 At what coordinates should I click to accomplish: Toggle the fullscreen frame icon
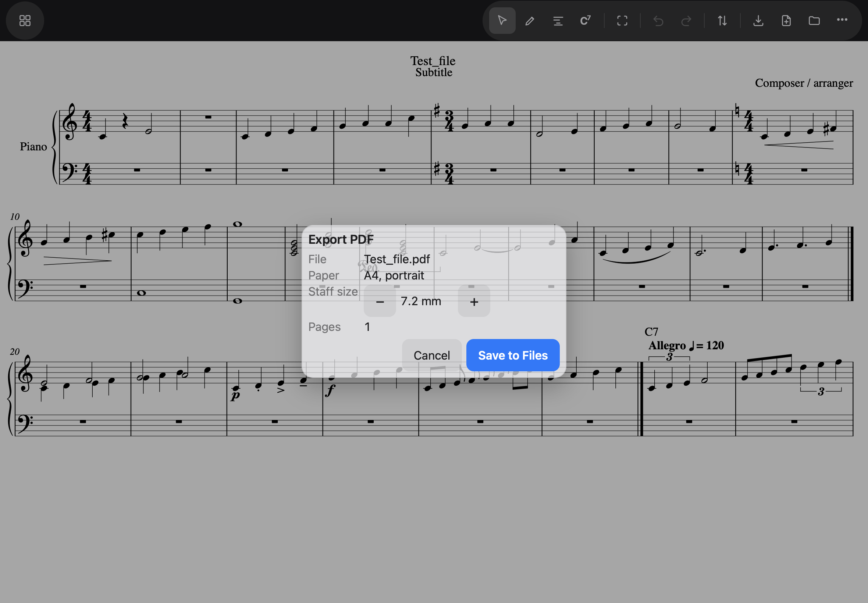tap(622, 20)
